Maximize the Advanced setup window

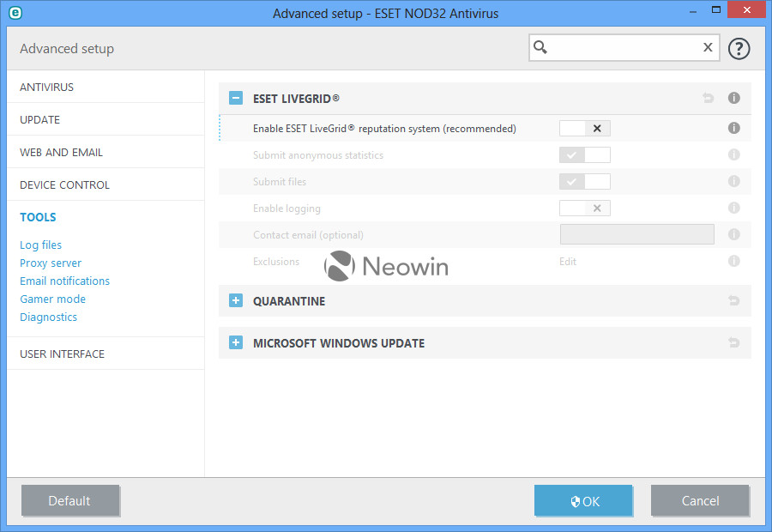(716, 9)
